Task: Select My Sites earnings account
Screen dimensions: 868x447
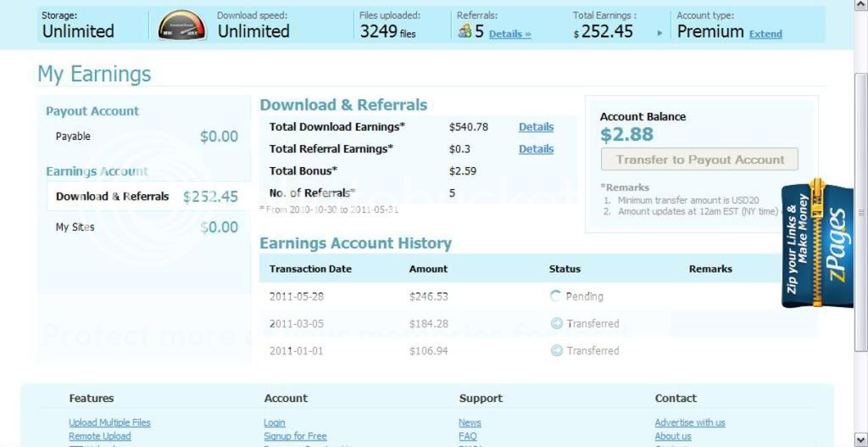Action: [x=147, y=227]
